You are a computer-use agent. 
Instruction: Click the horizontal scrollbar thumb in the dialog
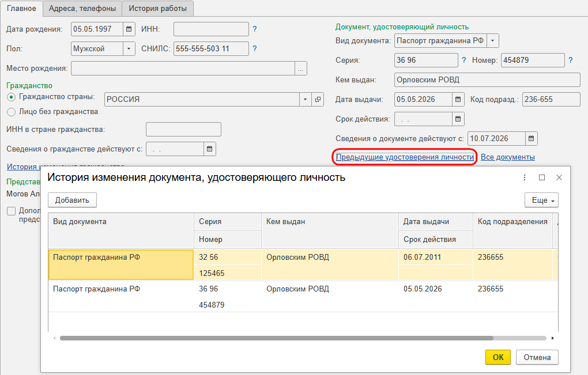point(276,338)
